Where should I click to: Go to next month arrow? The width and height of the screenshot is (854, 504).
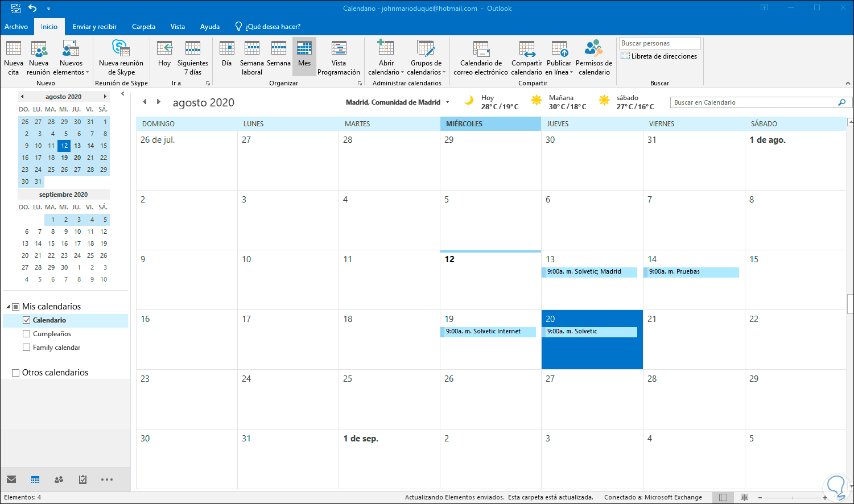click(158, 102)
